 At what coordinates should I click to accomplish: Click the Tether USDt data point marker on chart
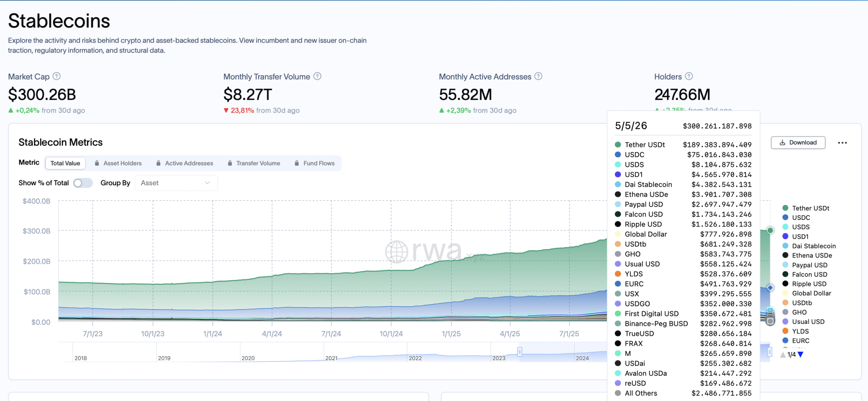click(x=770, y=230)
